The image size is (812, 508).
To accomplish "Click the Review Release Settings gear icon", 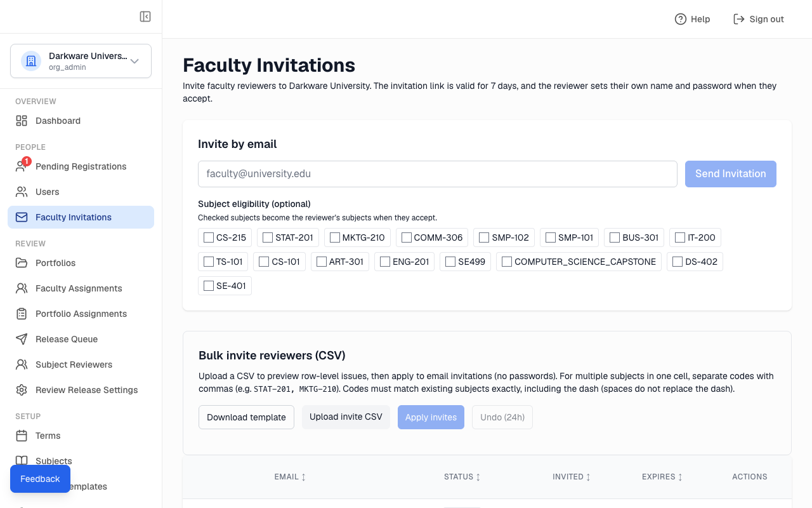I will 22,390.
